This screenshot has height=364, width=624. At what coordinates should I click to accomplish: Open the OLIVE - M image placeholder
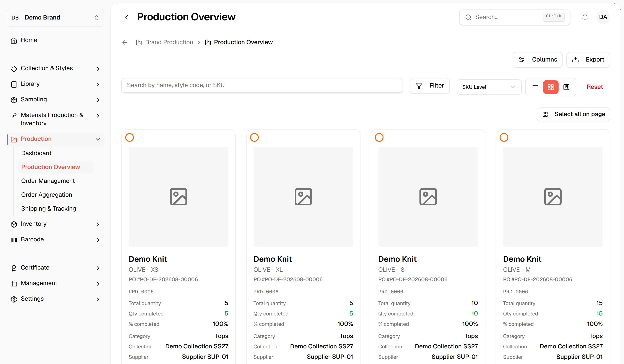click(x=553, y=197)
